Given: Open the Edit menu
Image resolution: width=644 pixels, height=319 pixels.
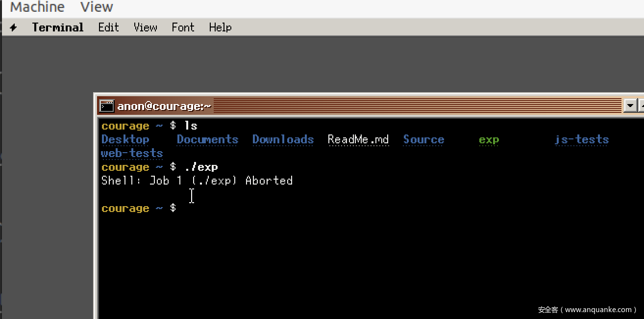Looking at the screenshot, I should click(108, 27).
